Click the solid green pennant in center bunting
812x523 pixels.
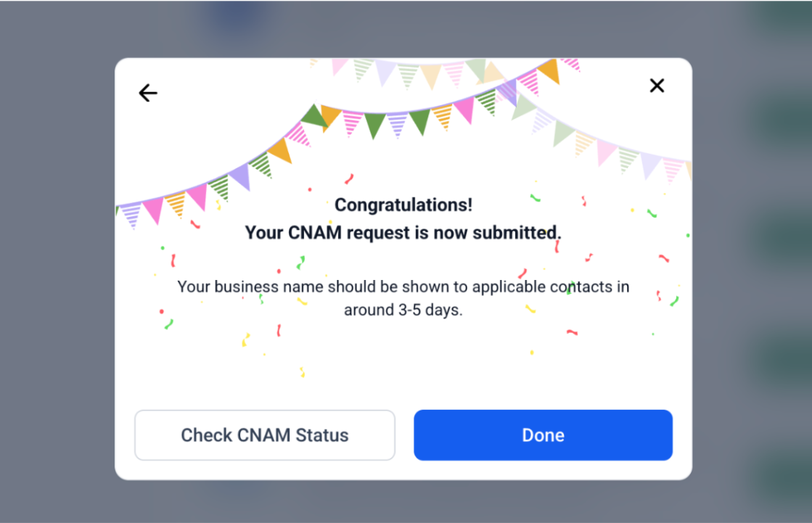[375, 125]
